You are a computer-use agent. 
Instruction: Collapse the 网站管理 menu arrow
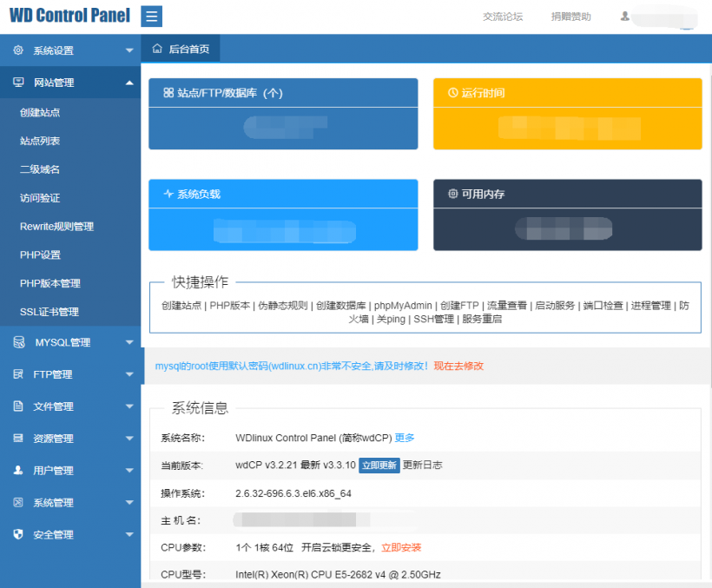[129, 83]
